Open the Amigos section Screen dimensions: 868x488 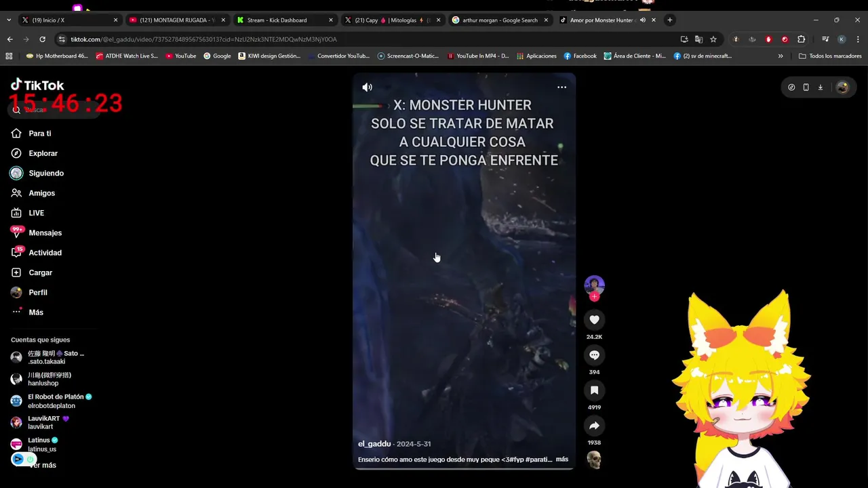[x=41, y=193]
